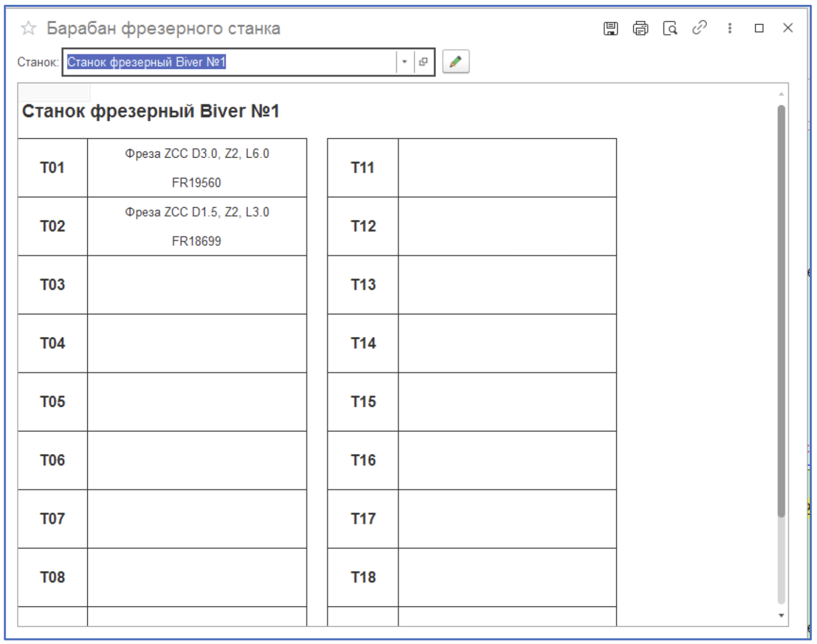Screen dimensions: 817x644
Task: Select the Фреза ZCC D1.5 FR18699 cell
Action: coord(197,226)
